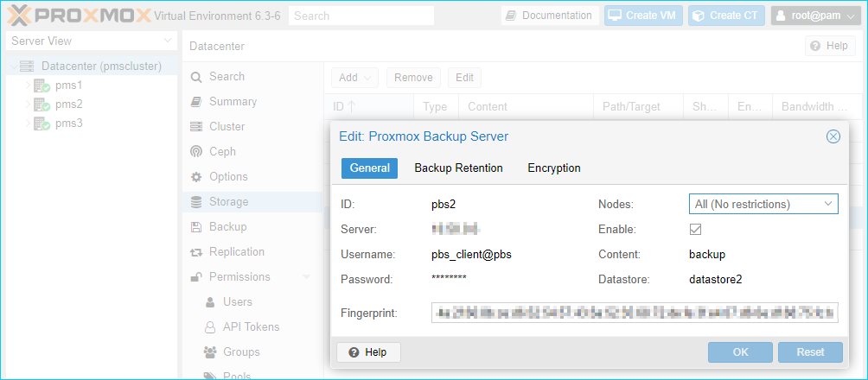Image resolution: width=868 pixels, height=380 pixels.
Task: Switch to the General tab
Action: point(369,168)
